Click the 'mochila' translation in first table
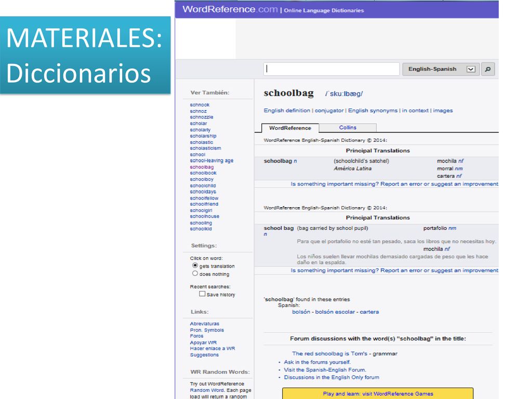 coord(446,161)
